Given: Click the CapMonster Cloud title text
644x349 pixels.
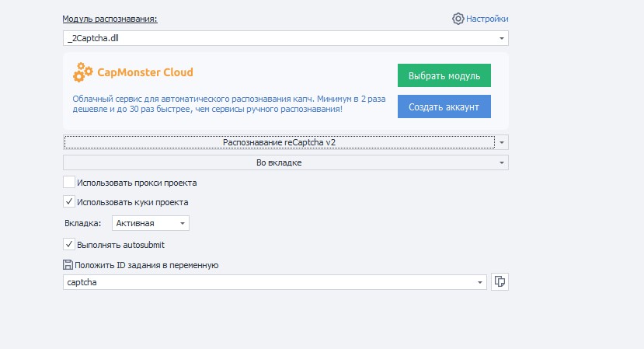Looking at the screenshot, I should pyautogui.click(x=145, y=72).
